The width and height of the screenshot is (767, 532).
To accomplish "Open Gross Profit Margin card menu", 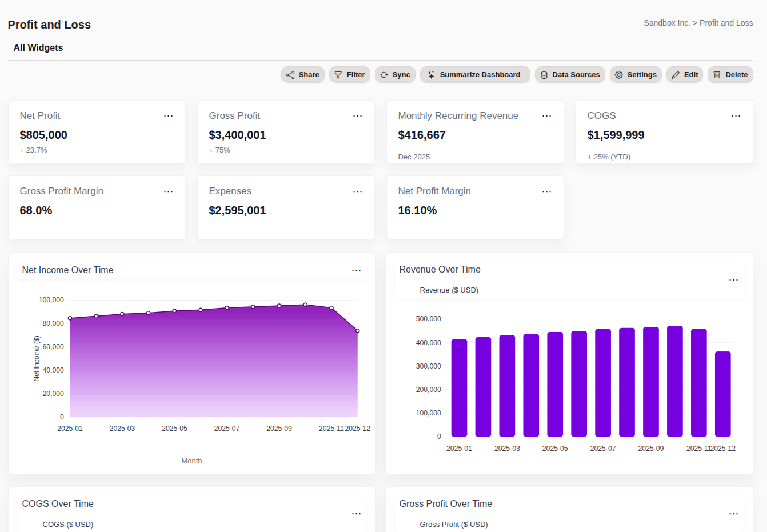I will coord(168,191).
